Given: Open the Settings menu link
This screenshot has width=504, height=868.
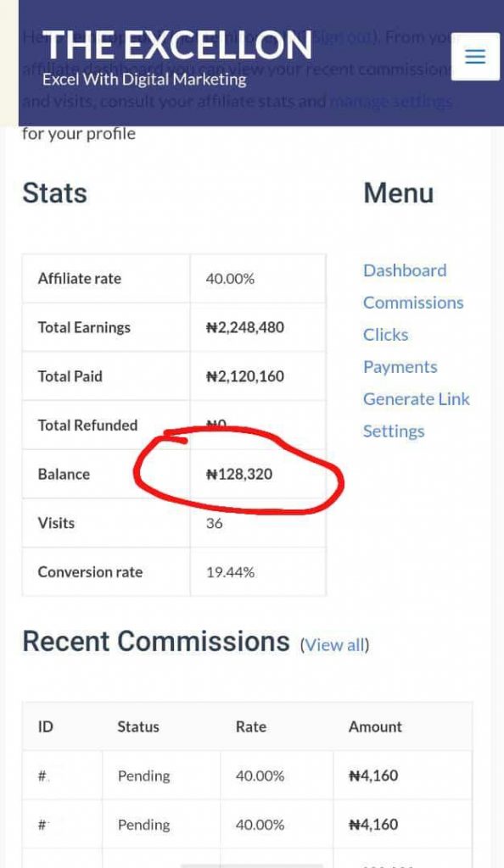Looking at the screenshot, I should [394, 431].
